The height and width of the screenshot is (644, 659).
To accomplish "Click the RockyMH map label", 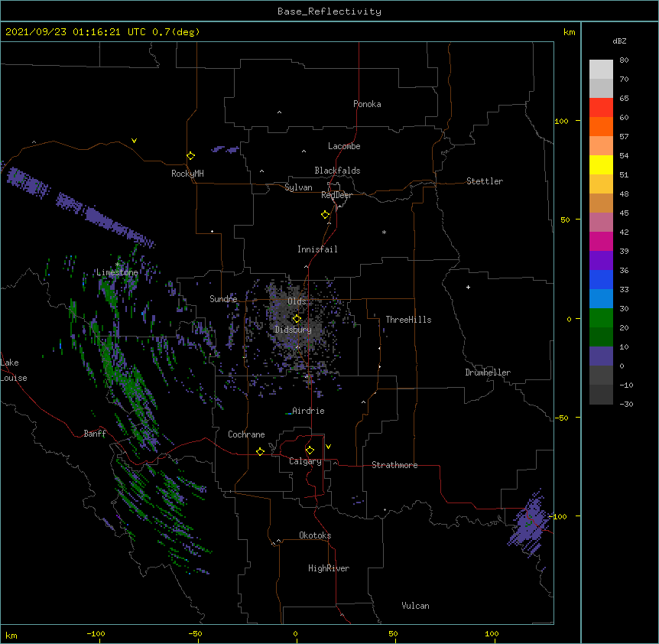I will (187, 174).
